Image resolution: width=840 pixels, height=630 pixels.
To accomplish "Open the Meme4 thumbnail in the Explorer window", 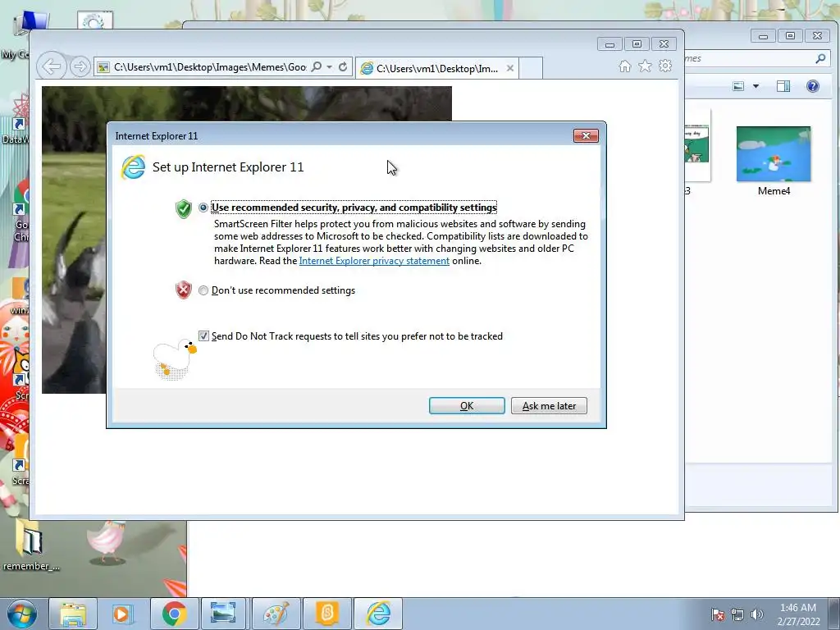I will [774, 154].
